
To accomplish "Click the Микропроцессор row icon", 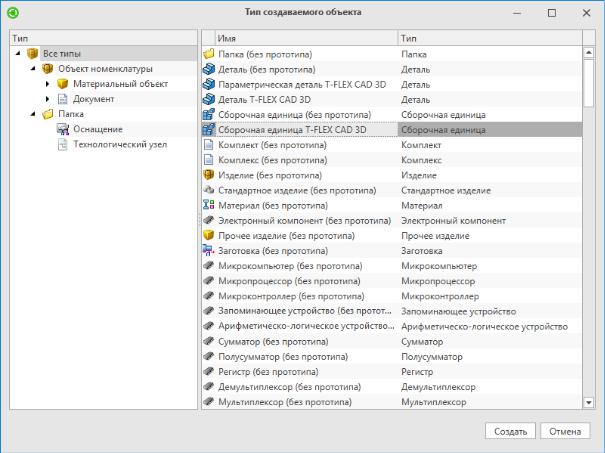I will [209, 281].
